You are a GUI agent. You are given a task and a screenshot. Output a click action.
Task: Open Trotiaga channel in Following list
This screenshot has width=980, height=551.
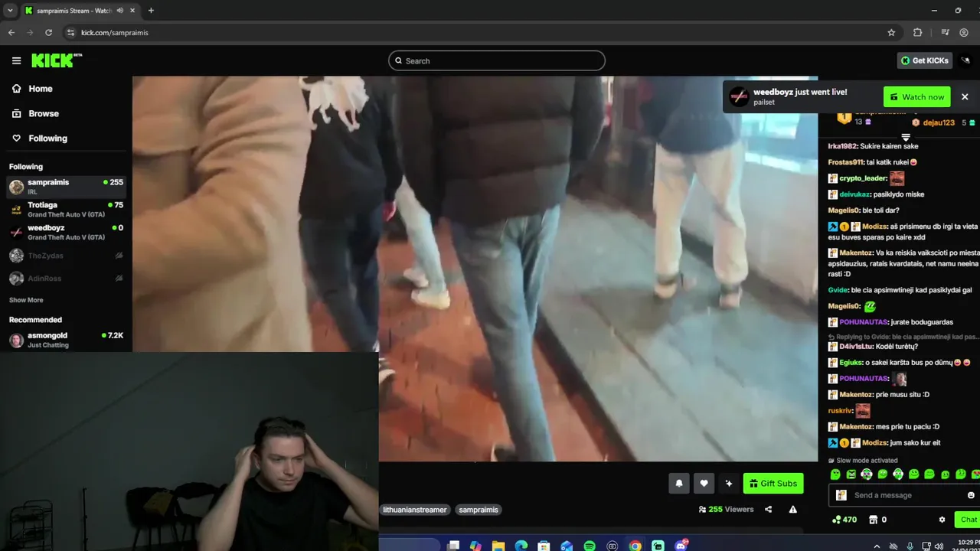coord(66,210)
